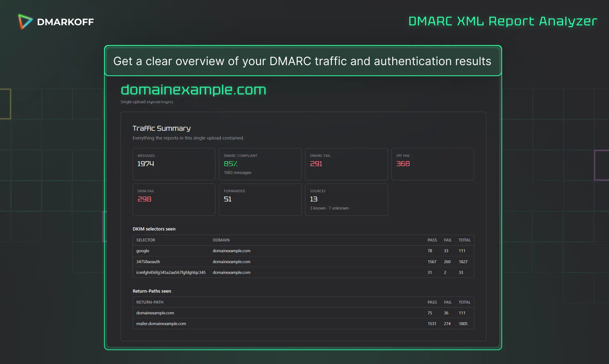Click total 1827 in 34758aoauth row
The height and width of the screenshot is (364, 609).
point(463,262)
